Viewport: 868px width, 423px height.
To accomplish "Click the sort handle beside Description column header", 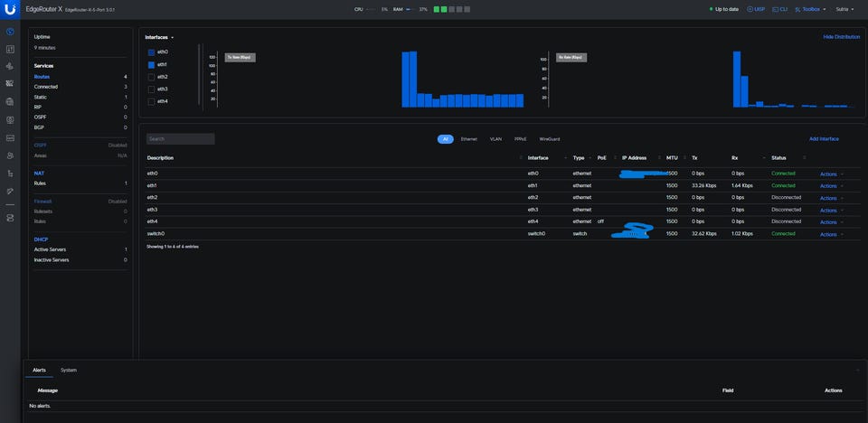I will [x=521, y=158].
